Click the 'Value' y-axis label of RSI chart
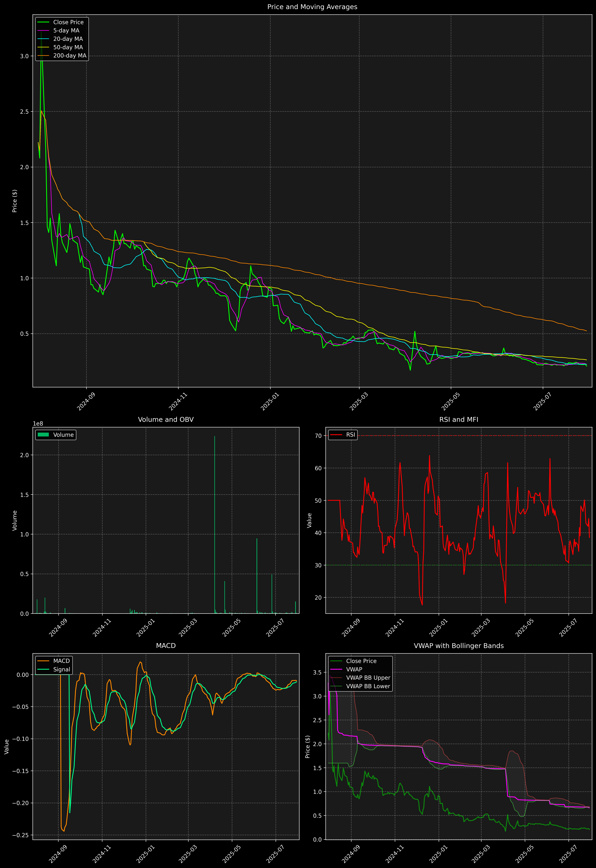 [309, 520]
